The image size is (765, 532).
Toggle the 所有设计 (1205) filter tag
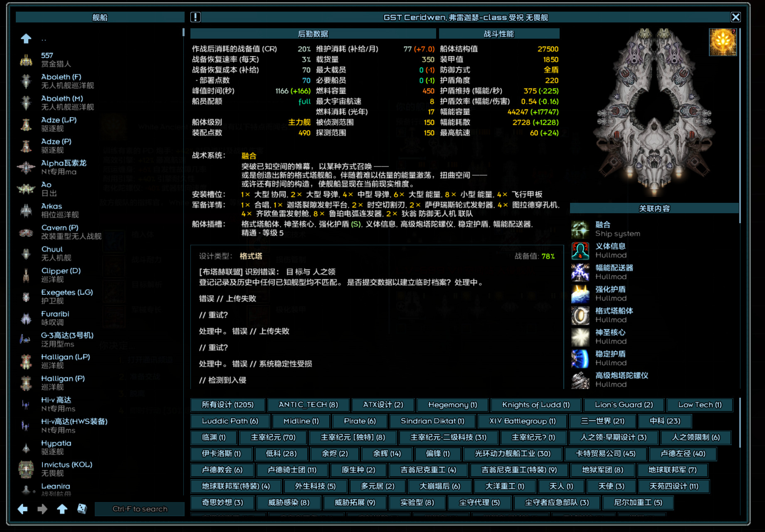click(x=227, y=405)
